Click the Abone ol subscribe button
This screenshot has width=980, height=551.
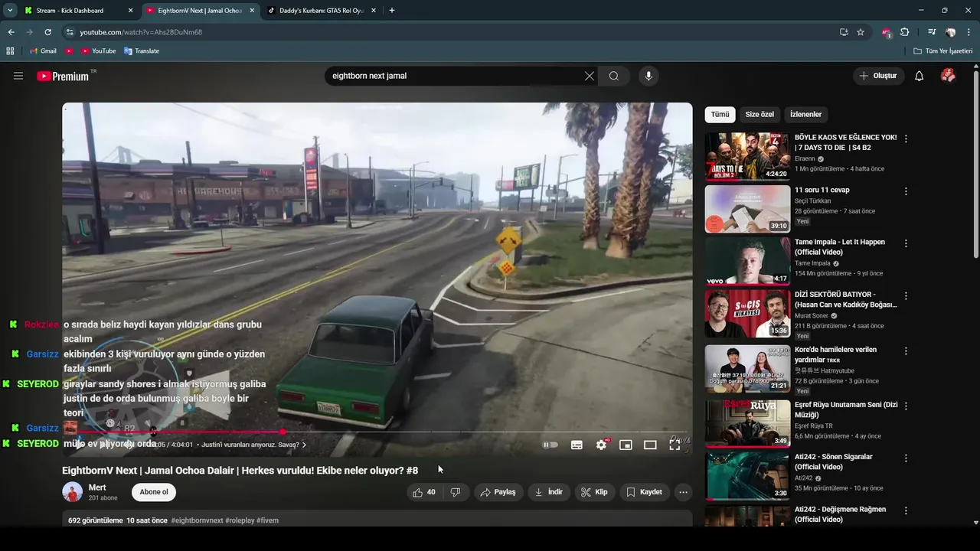(154, 492)
